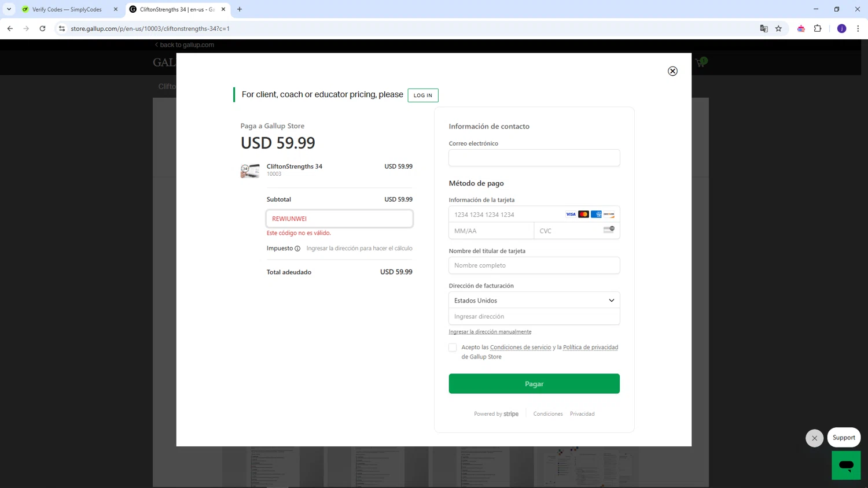The image size is (868, 488).
Task: Click the Total adeudado label
Action: [289, 272]
